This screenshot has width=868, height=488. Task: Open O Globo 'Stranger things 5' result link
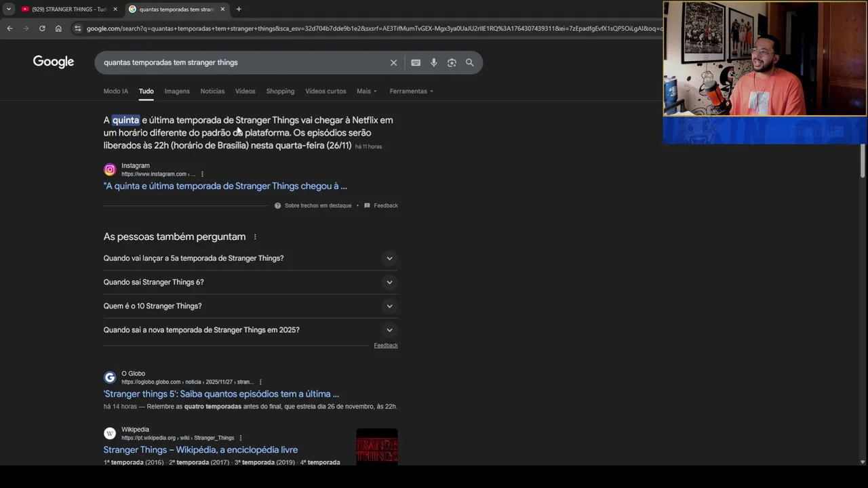(221, 394)
